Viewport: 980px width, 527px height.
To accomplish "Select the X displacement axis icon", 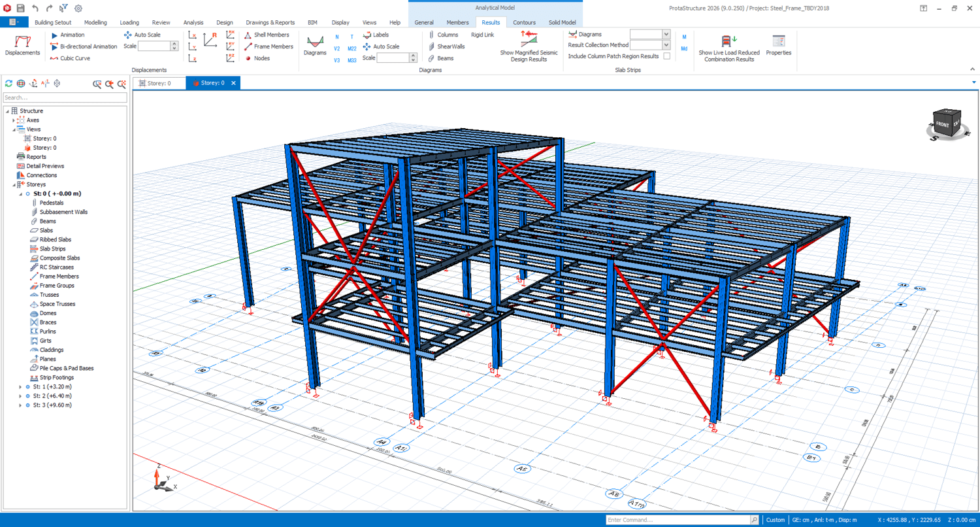I will pos(193,35).
